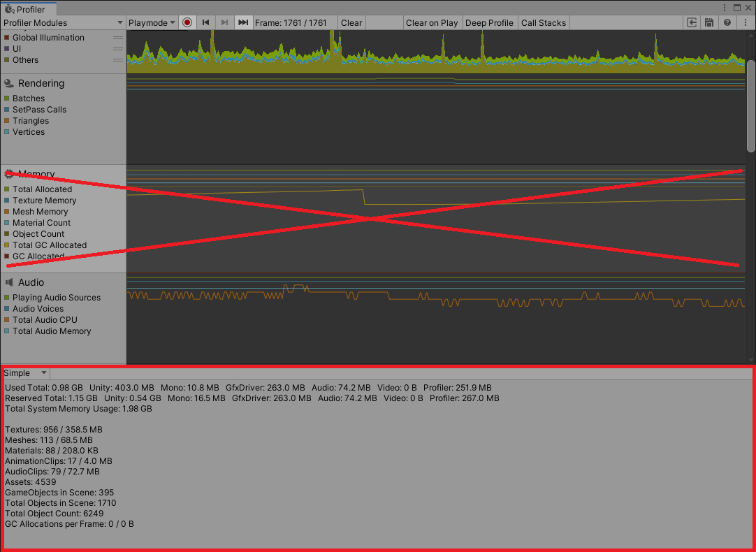The height and width of the screenshot is (552, 756).
Task: Toggle Total Audio Memory series
Action: [x=7, y=331]
